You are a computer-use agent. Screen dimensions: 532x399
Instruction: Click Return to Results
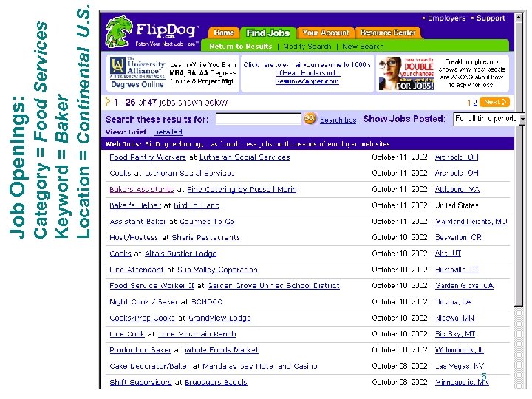241,46
